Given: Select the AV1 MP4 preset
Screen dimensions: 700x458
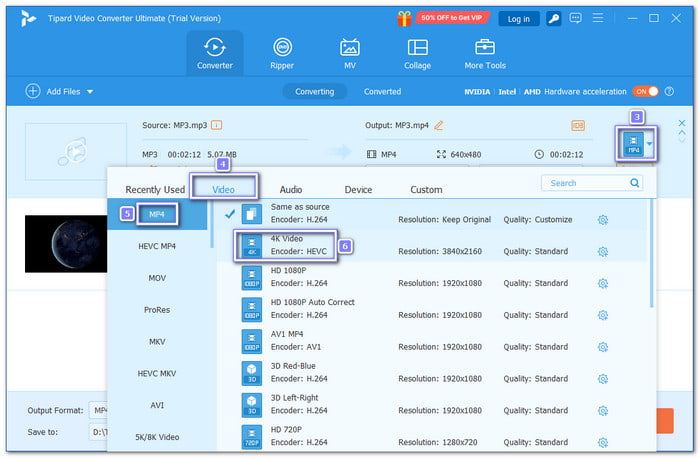Looking at the screenshot, I should [431, 341].
